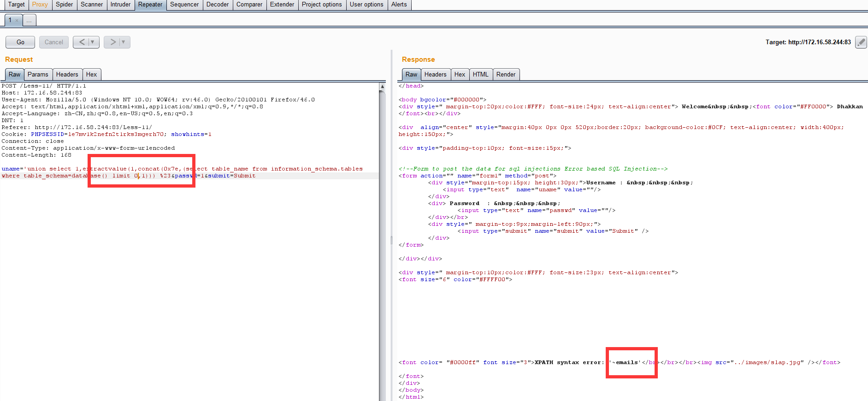Click the Go button to send request
868x401 pixels.
point(20,42)
